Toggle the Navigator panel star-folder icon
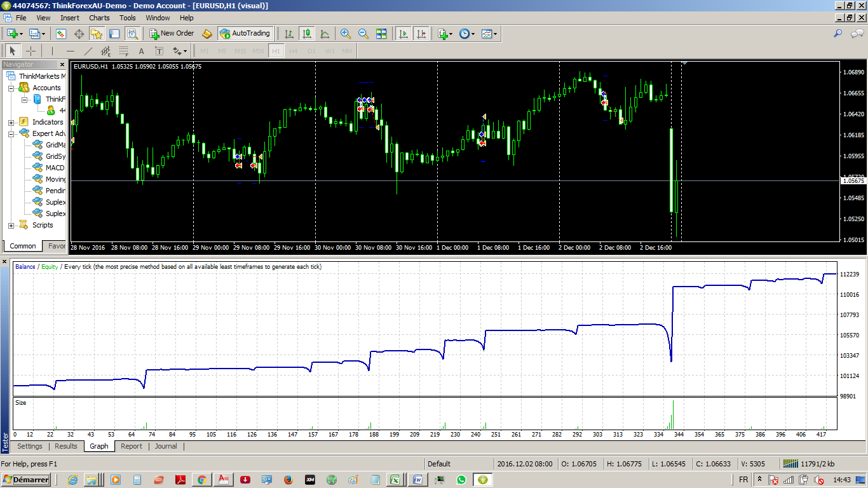 pyautogui.click(x=97, y=34)
